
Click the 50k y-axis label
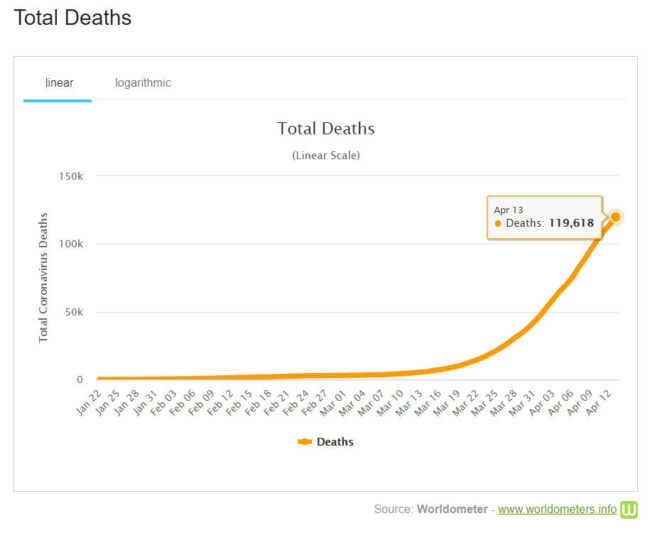coord(73,312)
